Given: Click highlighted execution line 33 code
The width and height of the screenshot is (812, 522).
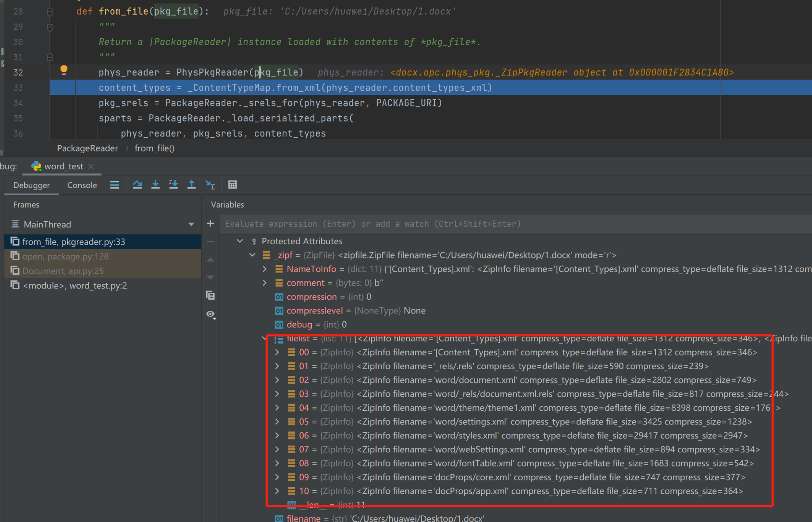Looking at the screenshot, I should pyautogui.click(x=295, y=87).
